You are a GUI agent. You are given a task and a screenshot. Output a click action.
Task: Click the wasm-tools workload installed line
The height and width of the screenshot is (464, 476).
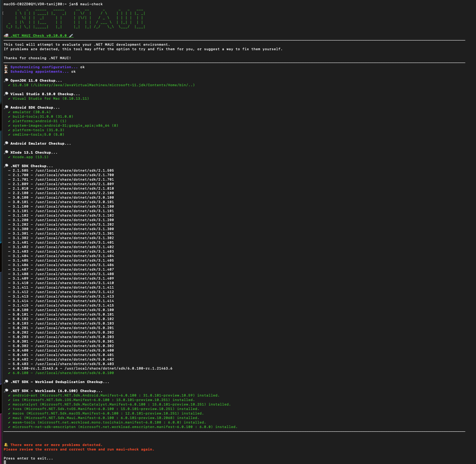pos(110,422)
